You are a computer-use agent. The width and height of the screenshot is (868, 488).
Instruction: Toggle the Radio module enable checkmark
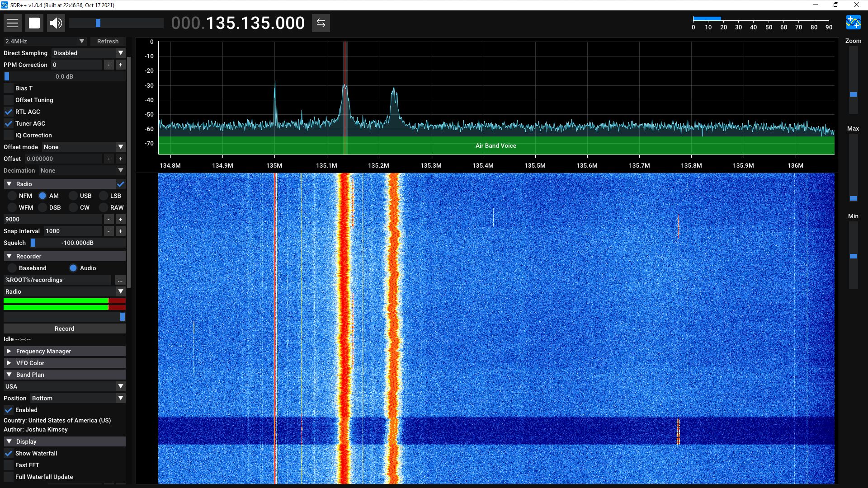click(x=121, y=184)
